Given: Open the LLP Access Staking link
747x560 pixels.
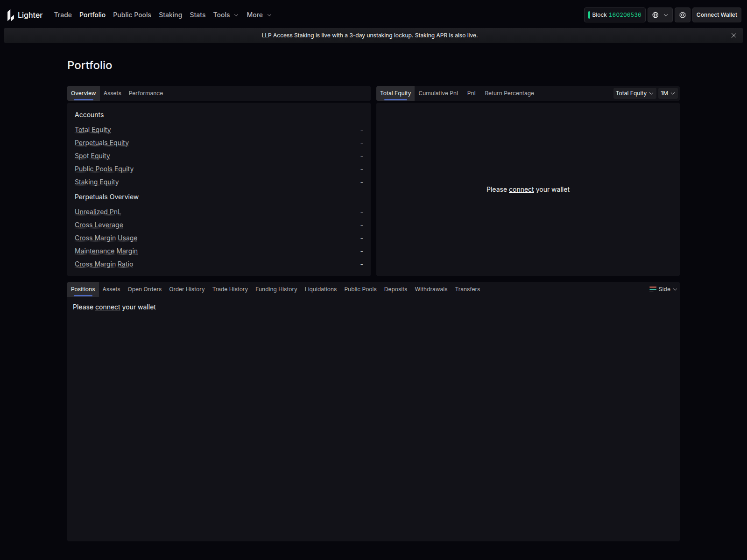Looking at the screenshot, I should pyautogui.click(x=288, y=35).
